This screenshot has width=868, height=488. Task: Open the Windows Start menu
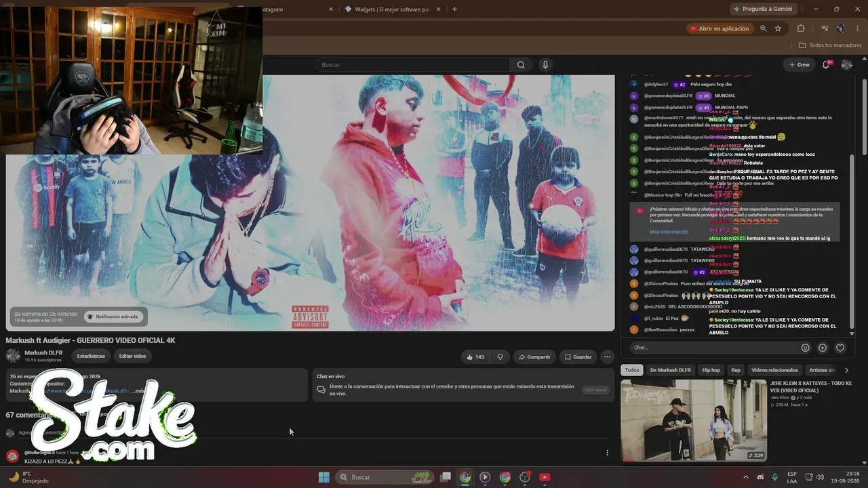click(x=324, y=477)
